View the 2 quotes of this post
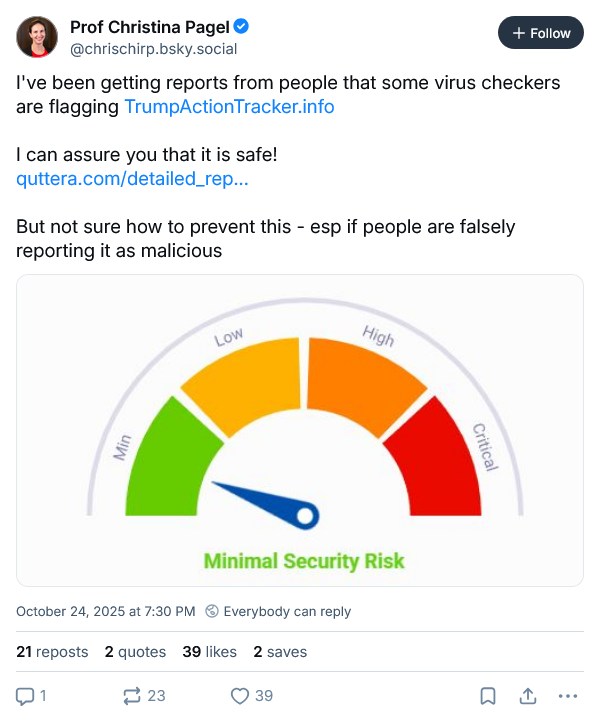 point(135,651)
